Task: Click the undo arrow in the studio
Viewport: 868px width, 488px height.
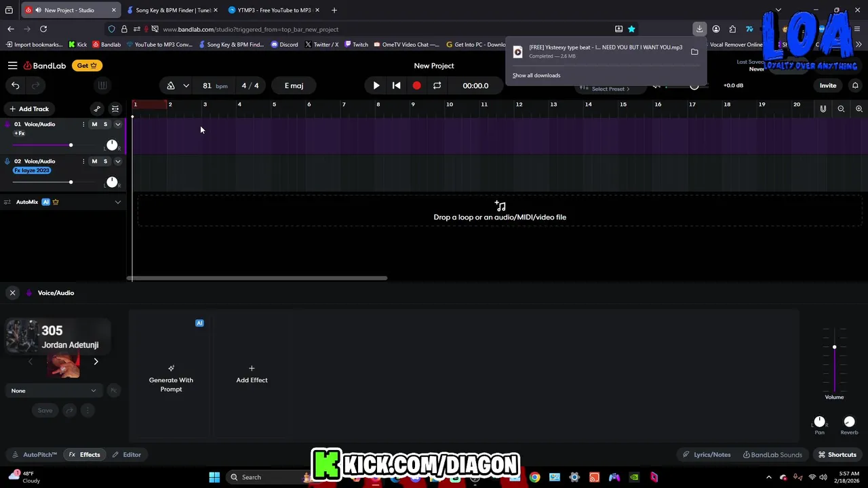Action: click(x=16, y=85)
